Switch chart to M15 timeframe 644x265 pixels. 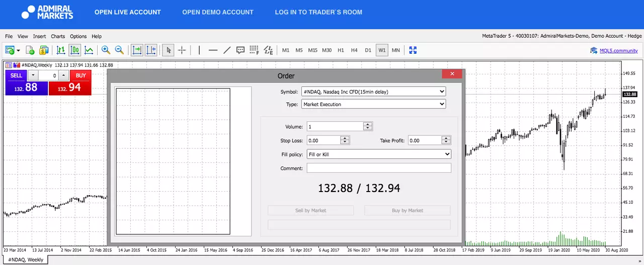(313, 50)
